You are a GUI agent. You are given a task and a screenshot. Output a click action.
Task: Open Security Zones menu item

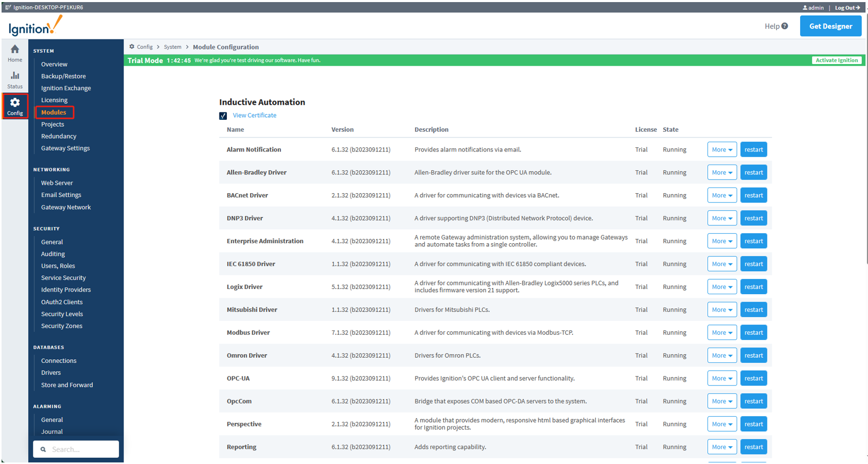(62, 326)
